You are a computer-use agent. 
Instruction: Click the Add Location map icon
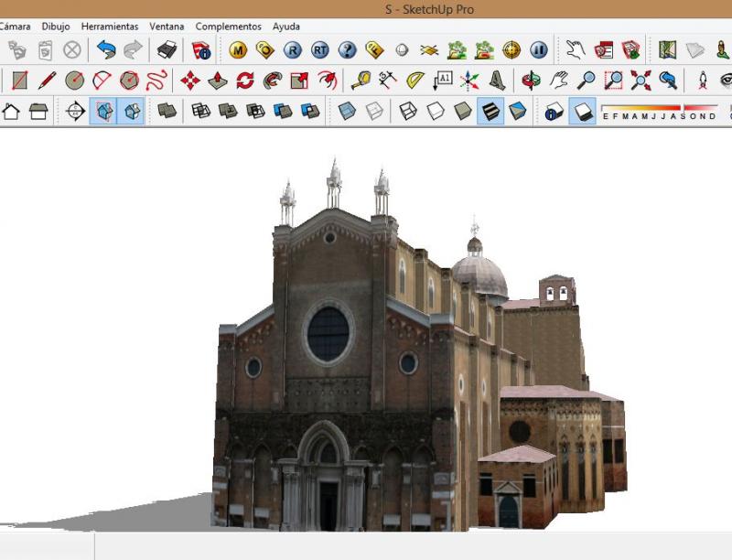coord(668,50)
